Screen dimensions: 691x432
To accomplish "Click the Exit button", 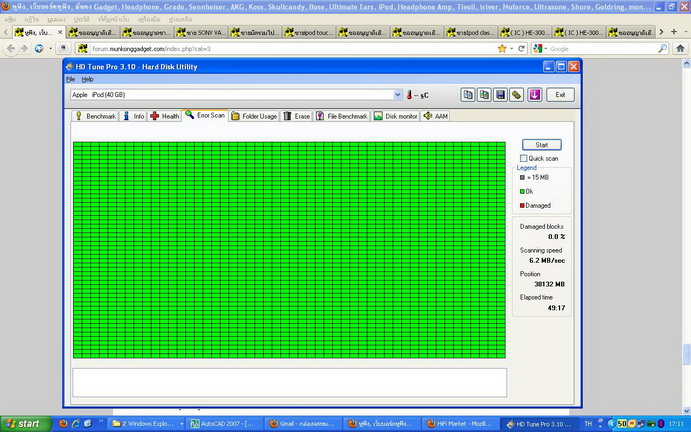I will click(x=561, y=95).
